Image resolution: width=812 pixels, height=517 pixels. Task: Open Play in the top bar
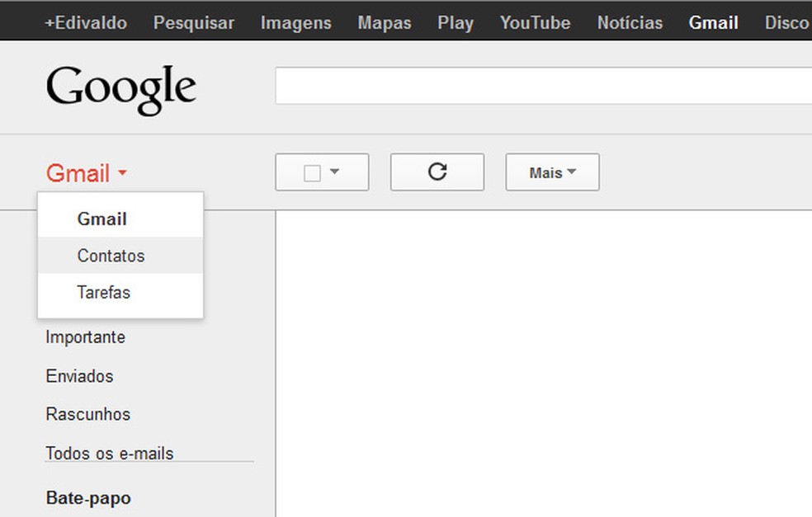pyautogui.click(x=456, y=23)
